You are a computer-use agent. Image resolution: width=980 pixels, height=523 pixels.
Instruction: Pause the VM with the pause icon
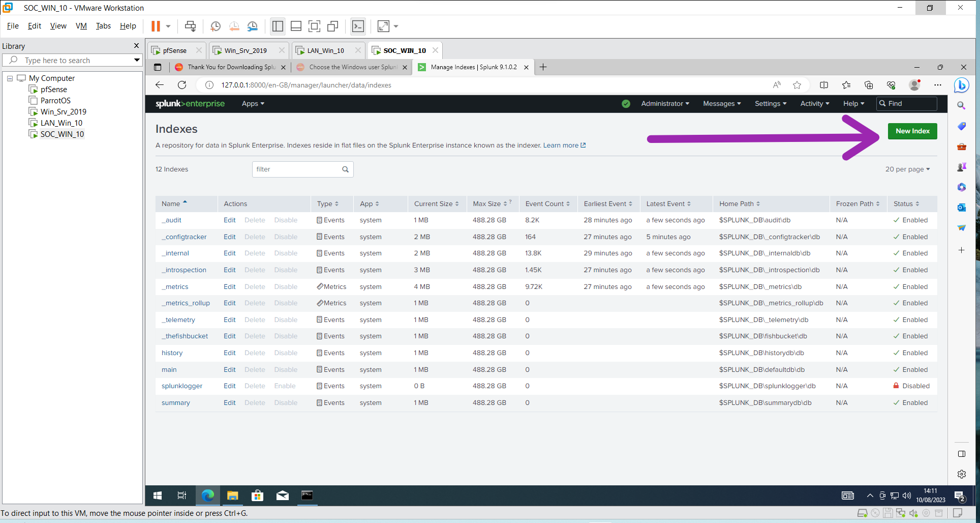pos(156,26)
